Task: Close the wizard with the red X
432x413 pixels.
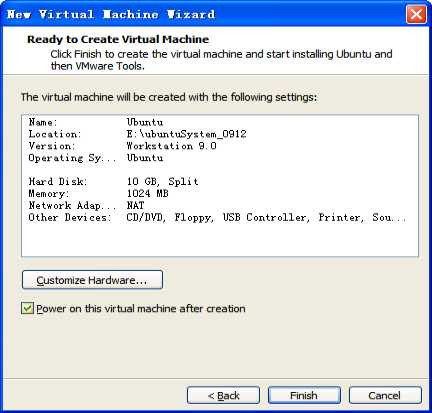Action: coord(416,14)
